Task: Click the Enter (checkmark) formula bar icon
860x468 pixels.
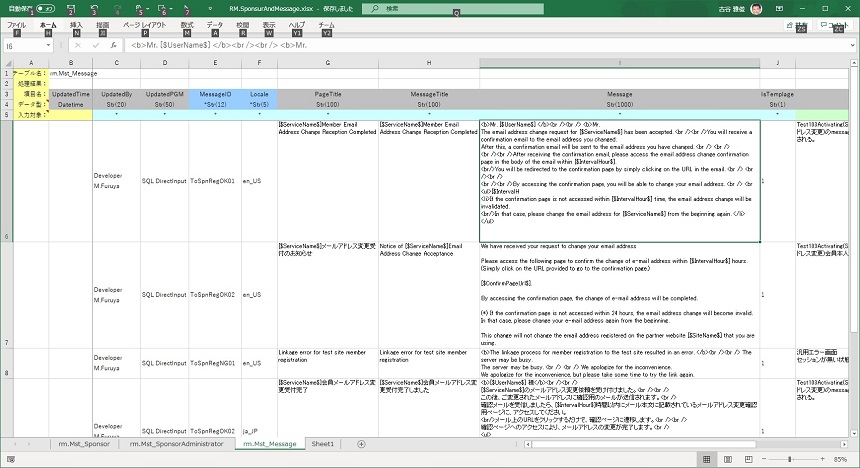Action: [x=95, y=46]
